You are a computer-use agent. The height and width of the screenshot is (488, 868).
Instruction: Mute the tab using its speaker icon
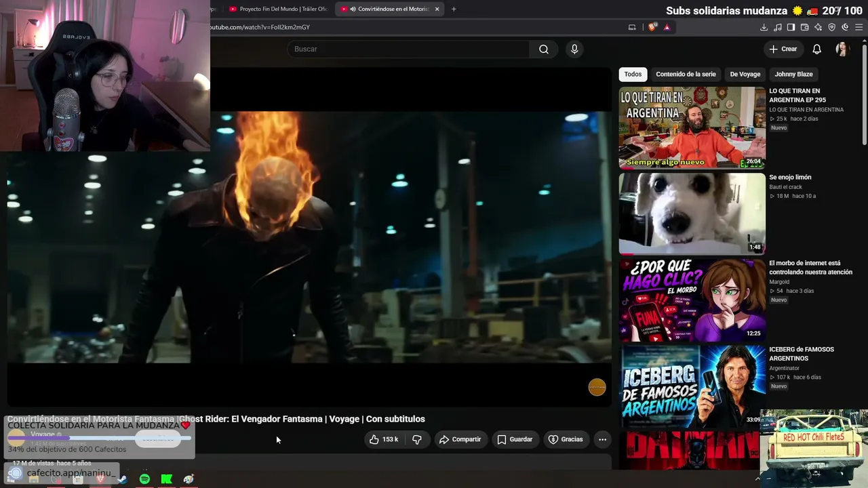click(353, 9)
